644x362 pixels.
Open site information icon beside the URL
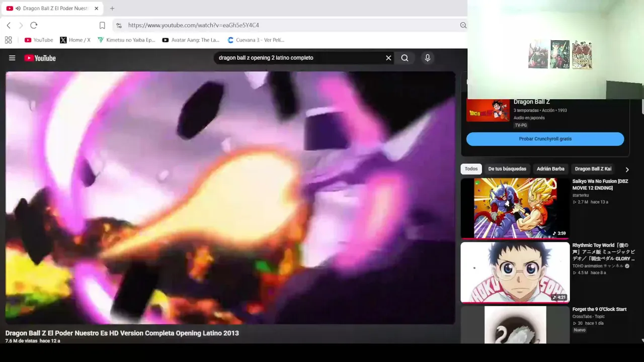pyautogui.click(x=119, y=25)
